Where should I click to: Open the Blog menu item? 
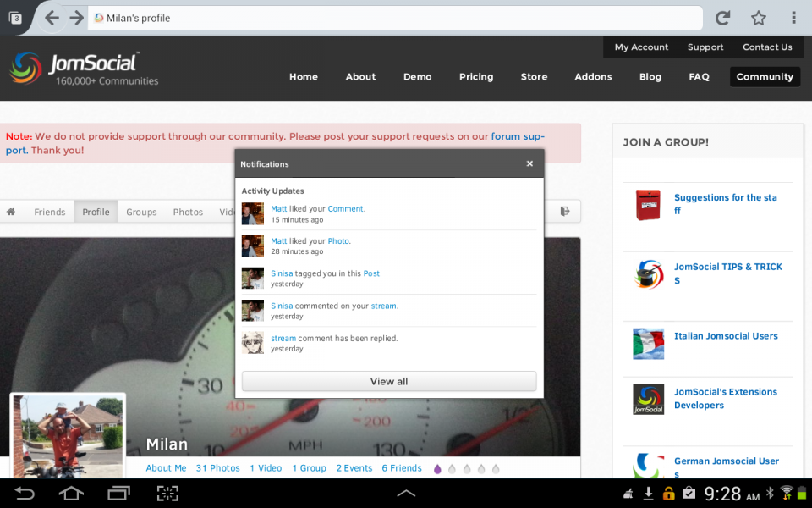point(650,77)
